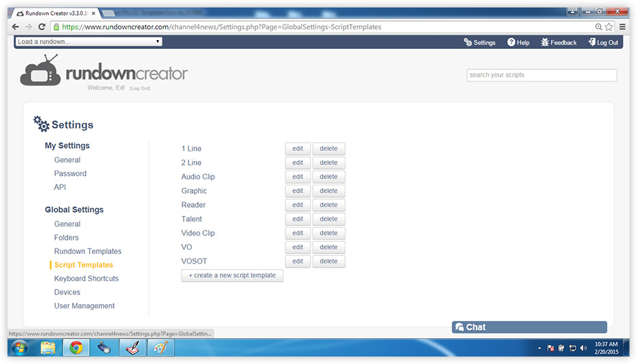Viewport: 637px width, 364px height.
Task: Click the small Log Out link under Welcome
Action: [x=140, y=88]
